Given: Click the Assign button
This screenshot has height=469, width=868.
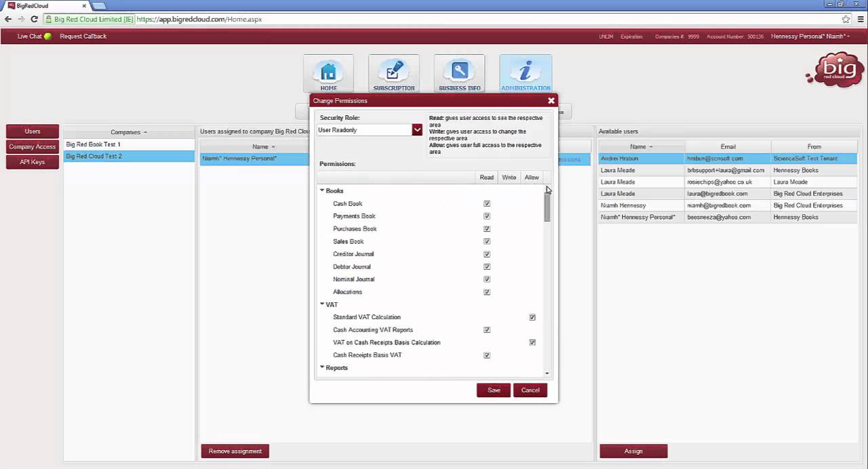Looking at the screenshot, I should click(633, 451).
